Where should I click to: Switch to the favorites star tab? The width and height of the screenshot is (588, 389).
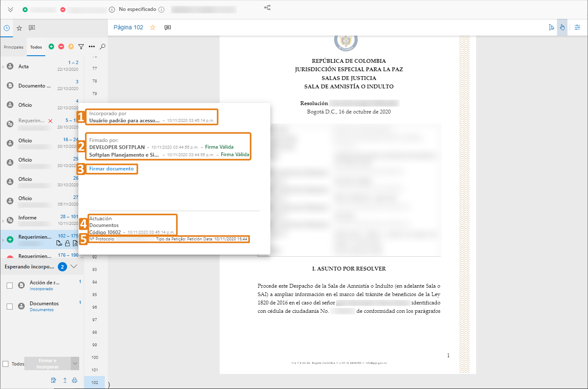(x=19, y=28)
